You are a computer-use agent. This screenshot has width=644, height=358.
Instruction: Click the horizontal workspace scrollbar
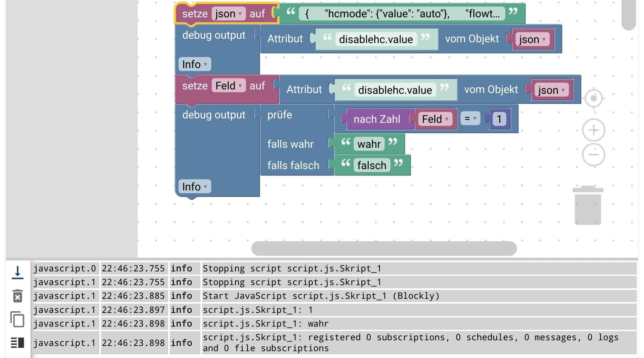pyautogui.click(x=384, y=248)
